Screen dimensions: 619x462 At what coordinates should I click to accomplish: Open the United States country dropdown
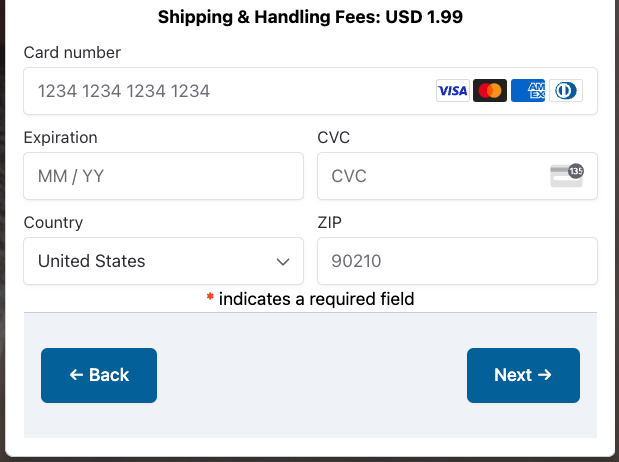click(x=163, y=261)
